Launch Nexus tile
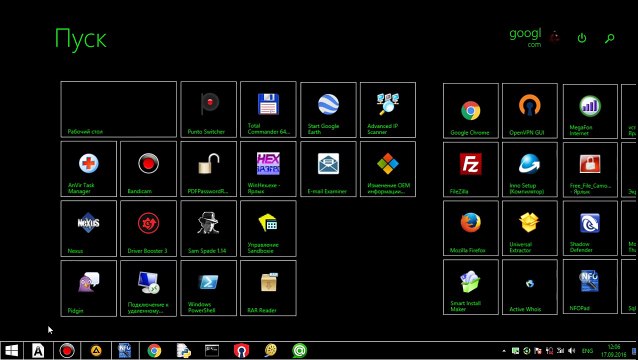The image size is (638, 360). pos(88,229)
